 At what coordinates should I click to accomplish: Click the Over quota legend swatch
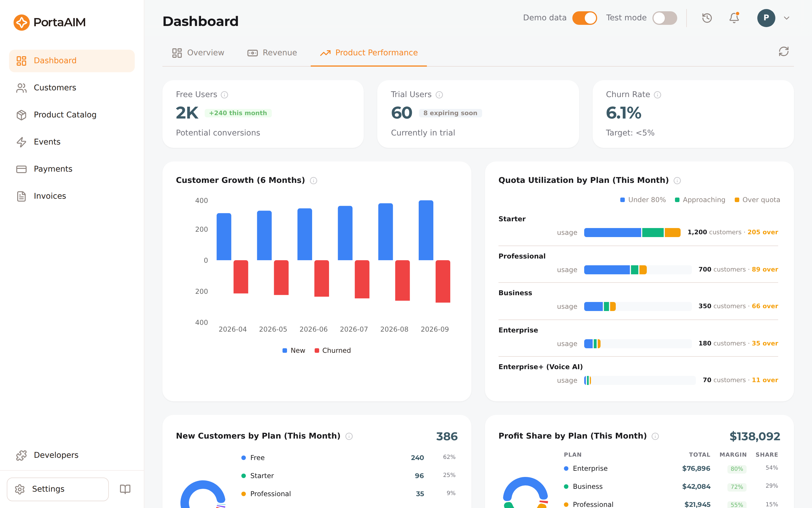tap(737, 200)
